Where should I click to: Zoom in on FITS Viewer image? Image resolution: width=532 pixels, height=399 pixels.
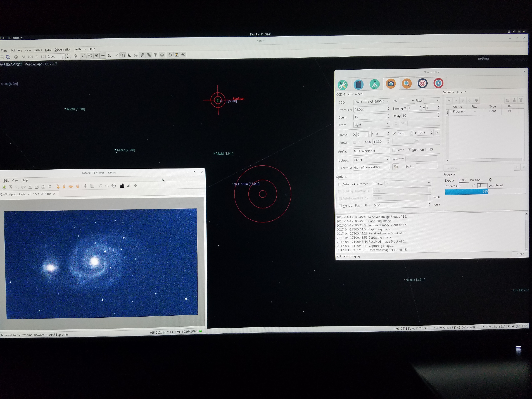click(x=30, y=187)
